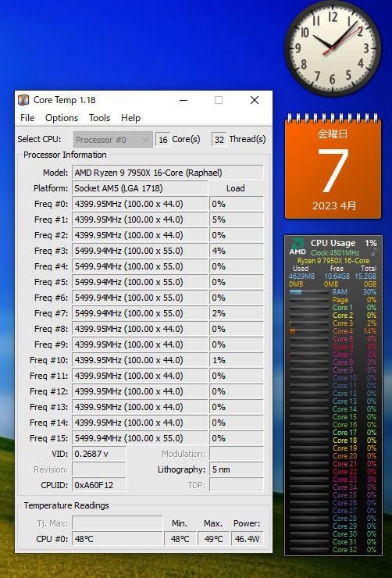Click the analog clock desktop gadget
The image size is (392, 578).
333,48
